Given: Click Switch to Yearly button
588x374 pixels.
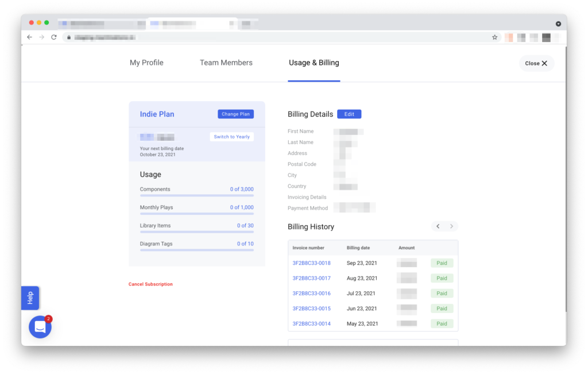Looking at the screenshot, I should click(232, 137).
